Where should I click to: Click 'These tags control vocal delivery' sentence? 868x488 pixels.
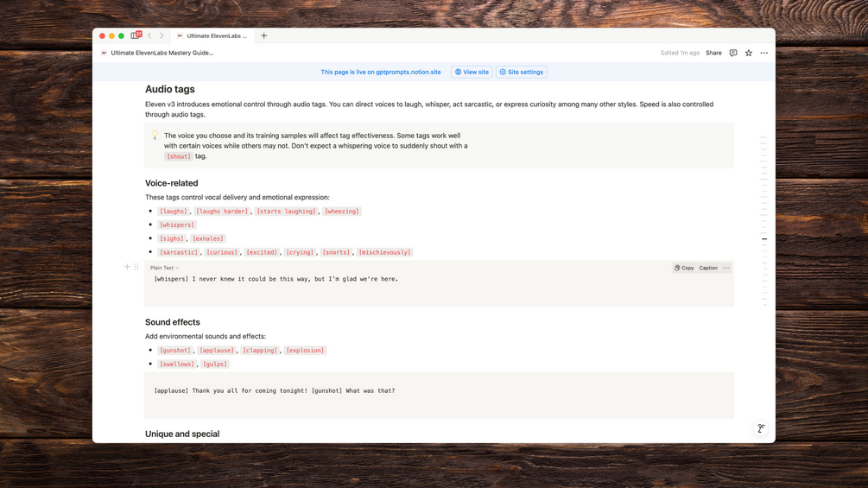tap(237, 197)
